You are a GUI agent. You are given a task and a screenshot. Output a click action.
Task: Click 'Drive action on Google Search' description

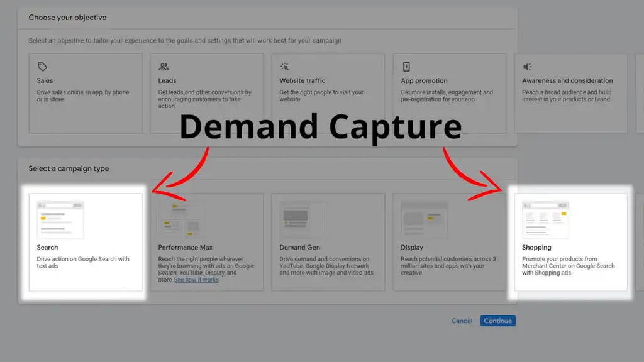(83, 262)
